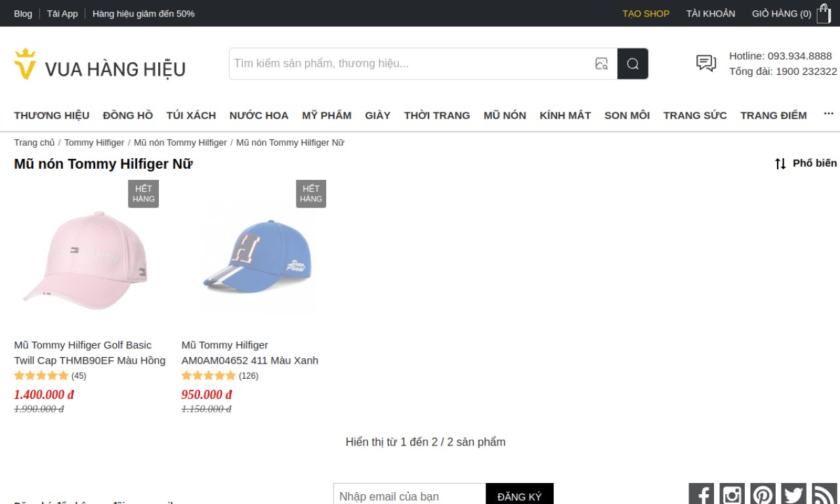This screenshot has height=504, width=840.
Task: Open the chat support icon
Action: click(706, 64)
